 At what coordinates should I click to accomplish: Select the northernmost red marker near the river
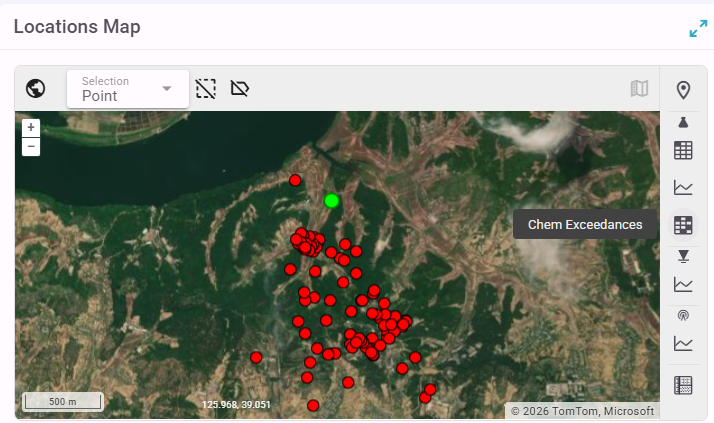(295, 180)
